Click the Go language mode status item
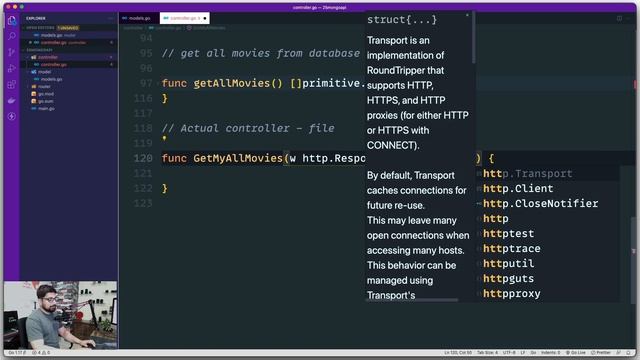The width and height of the screenshot is (640, 360). pyautogui.click(x=533, y=353)
